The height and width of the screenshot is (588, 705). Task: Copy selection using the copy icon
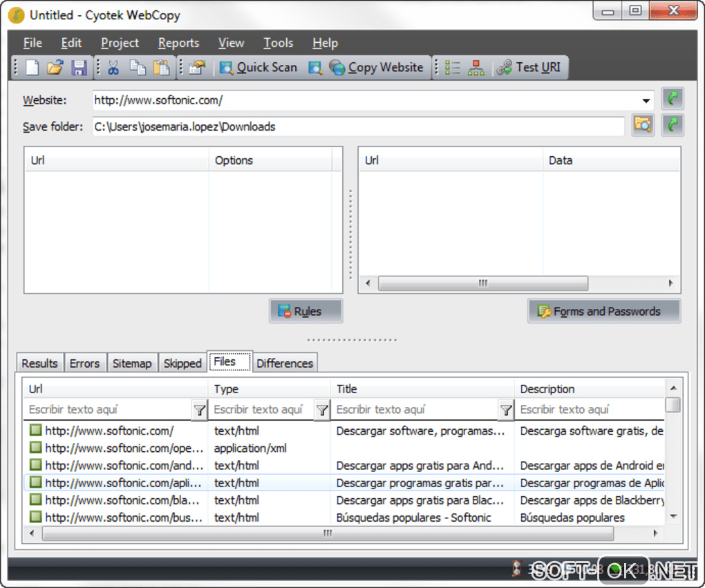pos(138,68)
